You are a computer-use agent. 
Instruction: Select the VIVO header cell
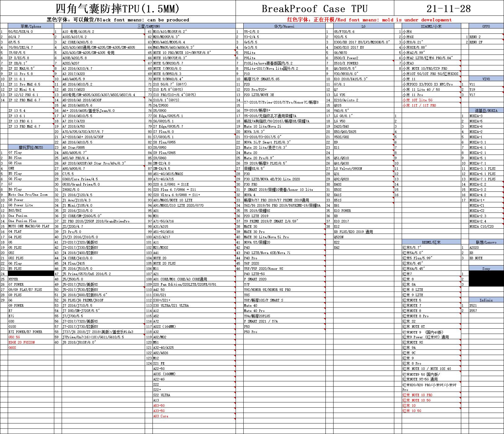(486, 79)
